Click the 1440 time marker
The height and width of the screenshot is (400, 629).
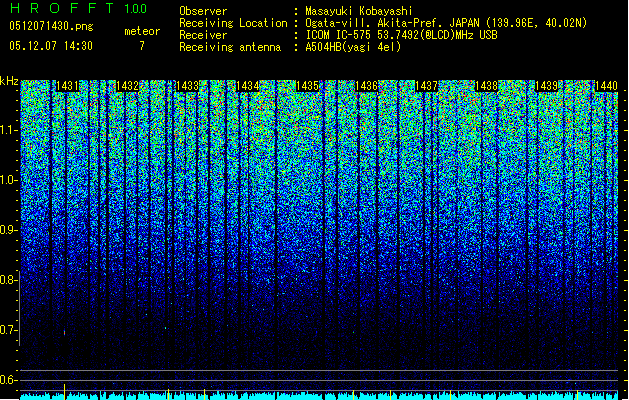click(606, 86)
